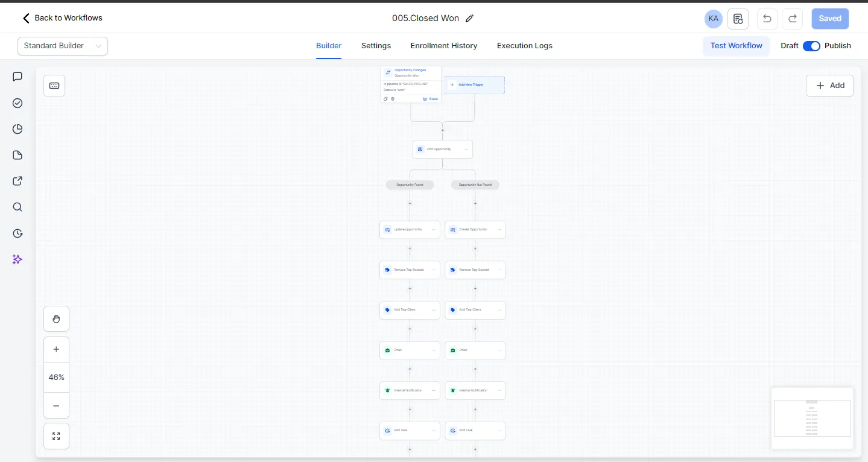868x462 pixels.
Task: Open the Enrollment History tab
Action: (444, 46)
